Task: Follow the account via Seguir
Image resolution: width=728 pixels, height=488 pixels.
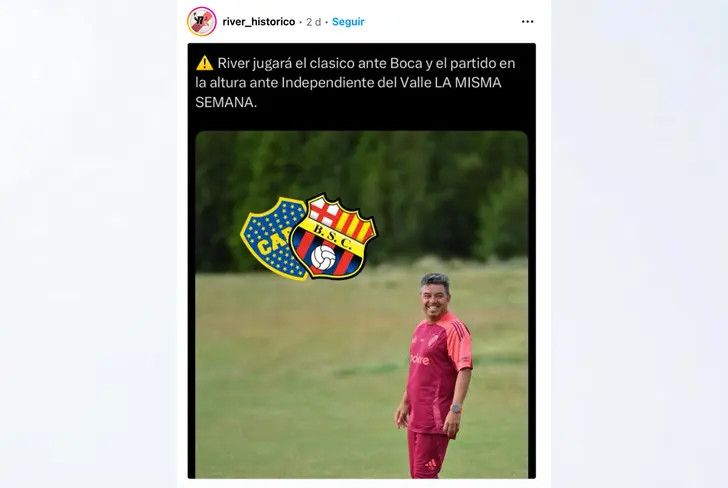Action: 348,22
